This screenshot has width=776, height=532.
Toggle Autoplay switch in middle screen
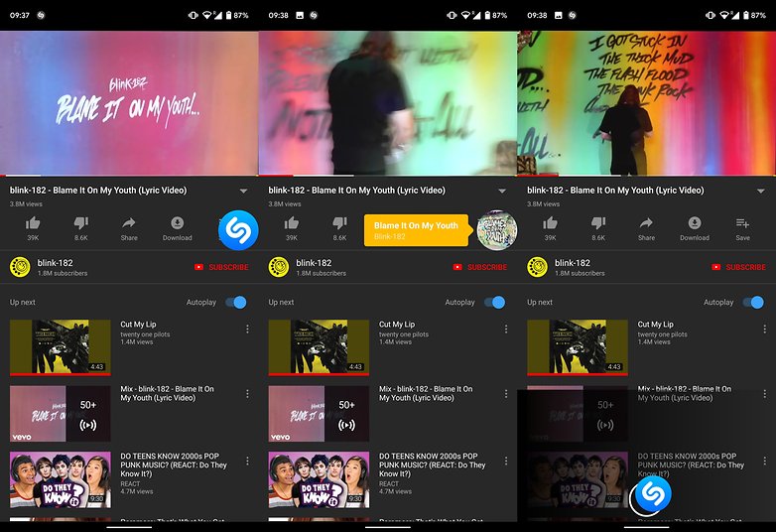pos(495,303)
